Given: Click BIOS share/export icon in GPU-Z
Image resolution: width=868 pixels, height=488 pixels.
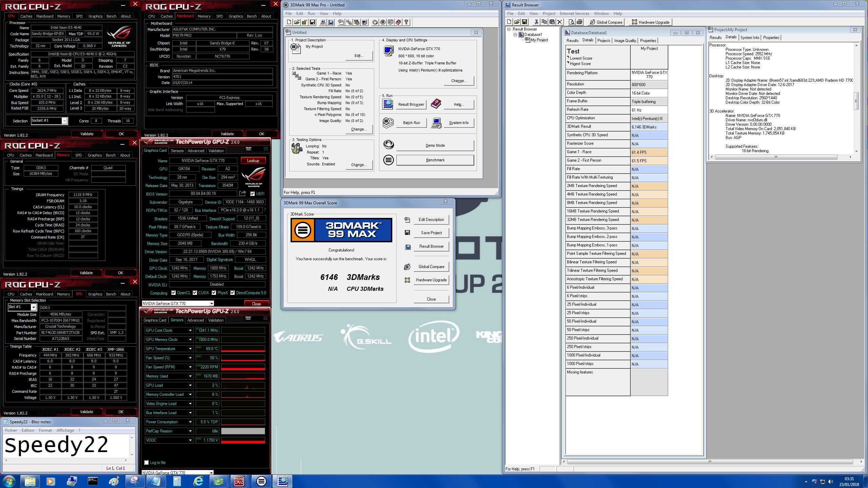Looking at the screenshot, I should pos(242,194).
